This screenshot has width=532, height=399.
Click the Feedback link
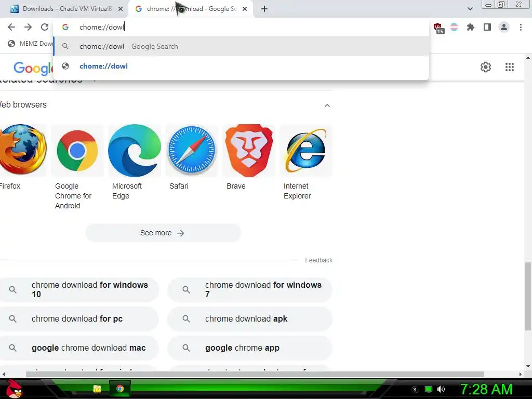(318, 260)
